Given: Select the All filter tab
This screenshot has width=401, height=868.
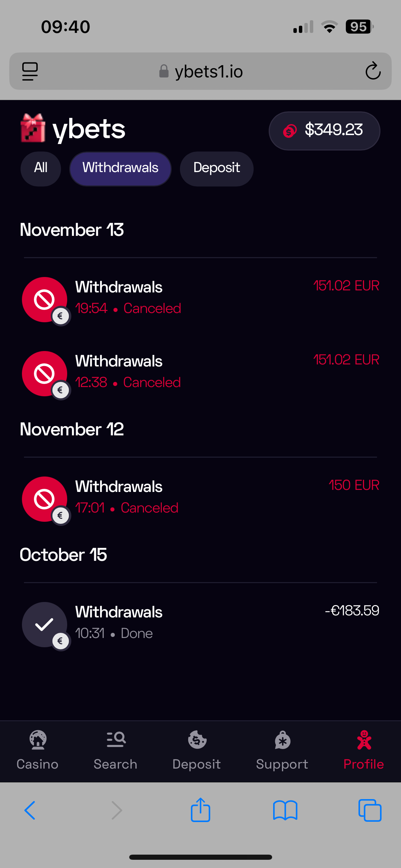Looking at the screenshot, I should pos(41,168).
